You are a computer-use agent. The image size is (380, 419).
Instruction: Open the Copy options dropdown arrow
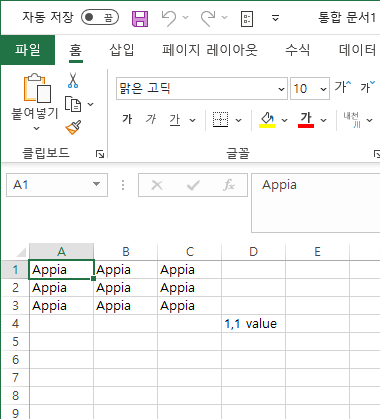click(90, 104)
